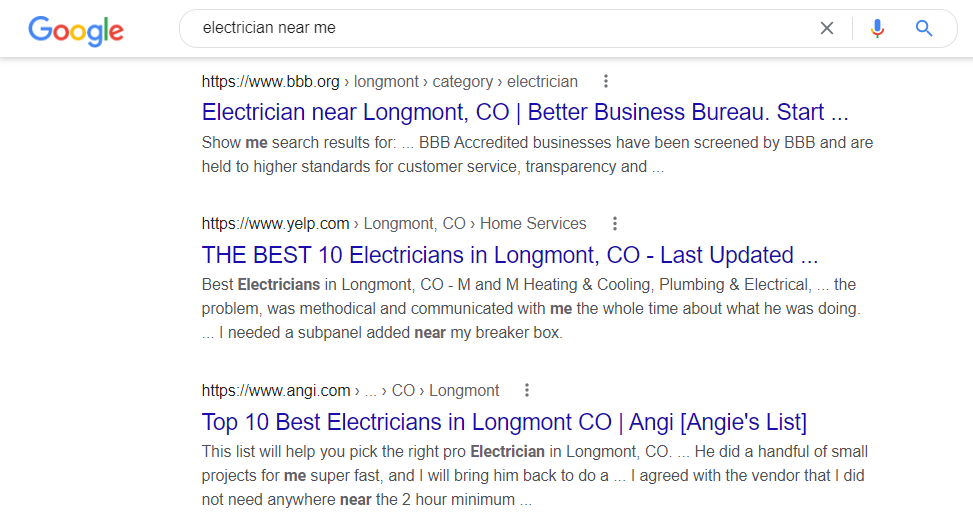Click the Google logo
This screenshot has width=973, height=524.
pos(76,30)
